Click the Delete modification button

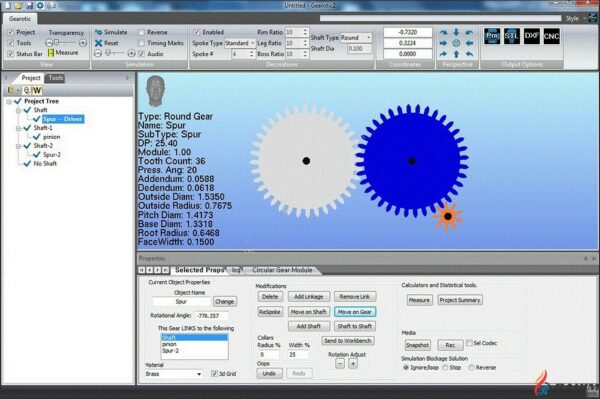click(x=270, y=296)
